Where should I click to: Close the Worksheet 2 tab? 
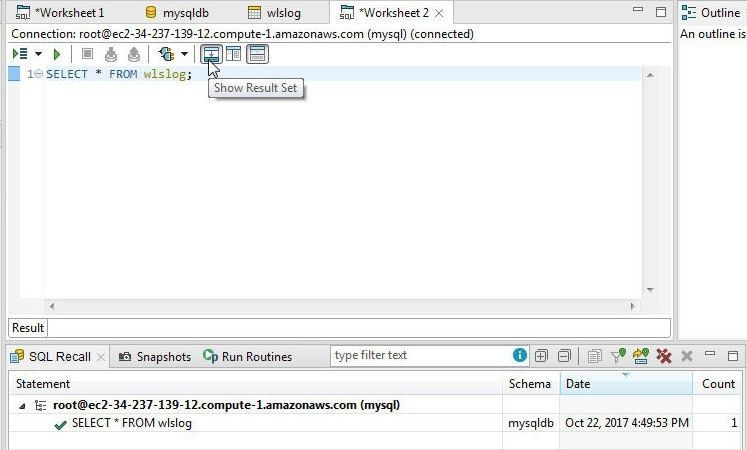[439, 13]
